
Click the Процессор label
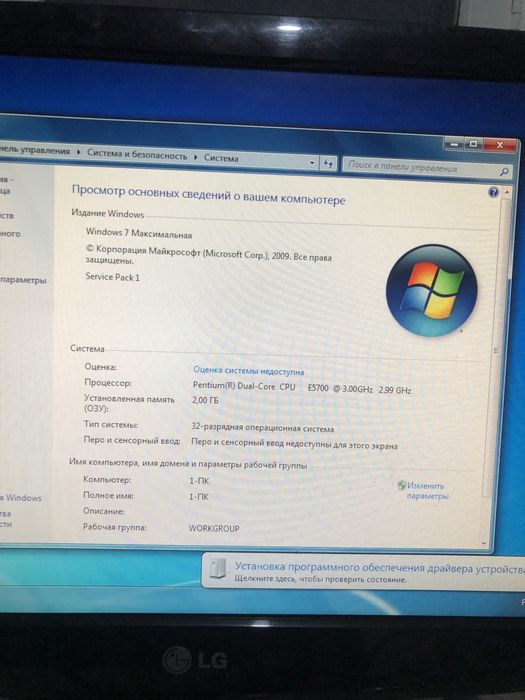pyautogui.click(x=108, y=383)
